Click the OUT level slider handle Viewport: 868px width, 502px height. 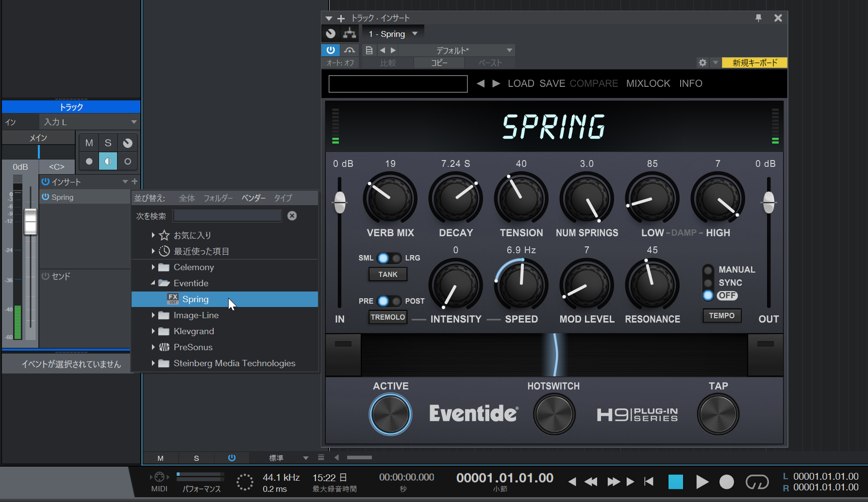[768, 202]
